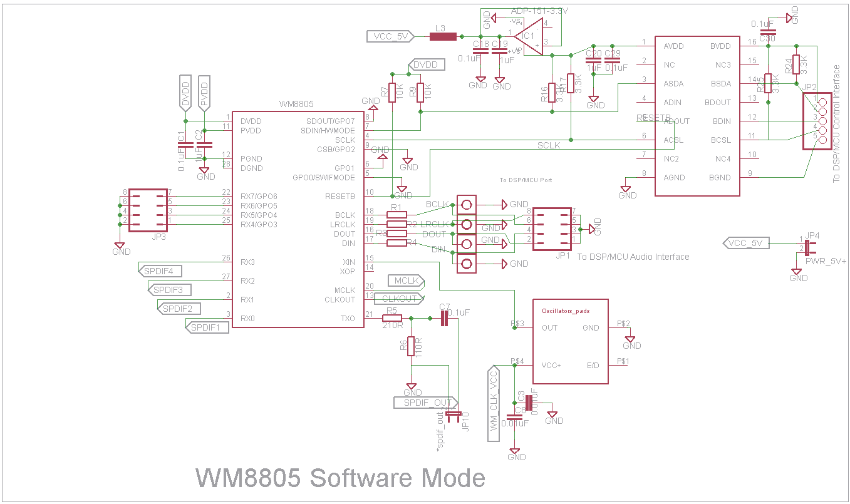
Task: Click the MCLK net label
Action: (407, 280)
